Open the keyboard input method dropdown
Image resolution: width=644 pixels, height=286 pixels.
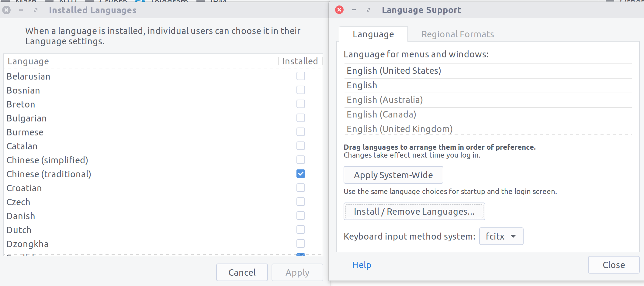pos(501,236)
